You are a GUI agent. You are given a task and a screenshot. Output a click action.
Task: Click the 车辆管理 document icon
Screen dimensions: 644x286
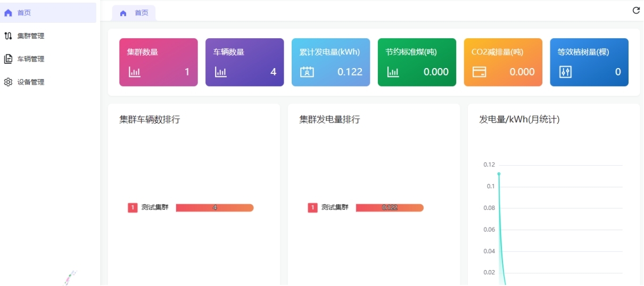click(8, 59)
